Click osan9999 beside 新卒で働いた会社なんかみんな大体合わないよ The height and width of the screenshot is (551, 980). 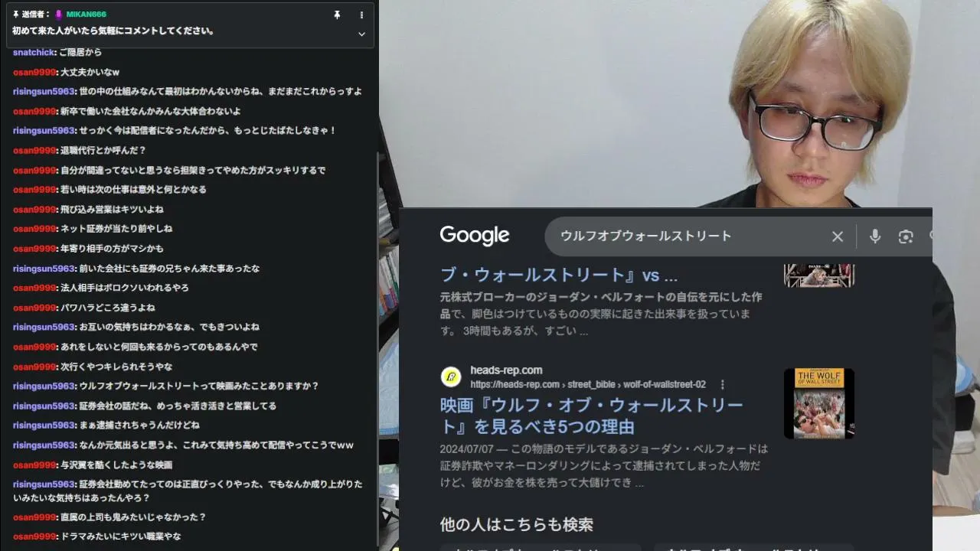pos(34,112)
